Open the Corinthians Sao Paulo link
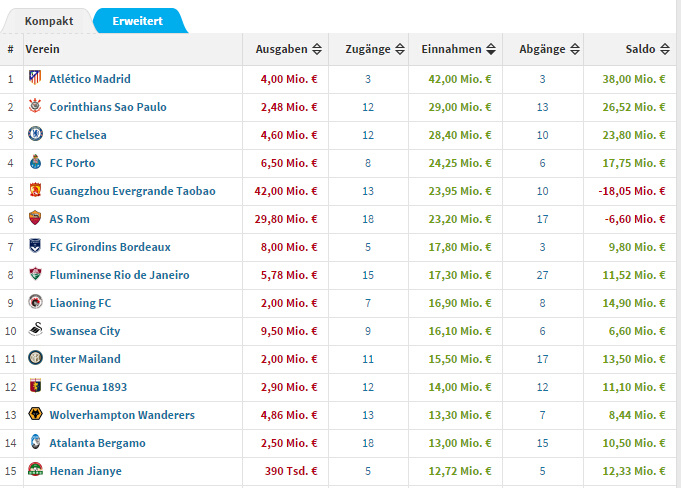The width and height of the screenshot is (681, 488). 108,107
